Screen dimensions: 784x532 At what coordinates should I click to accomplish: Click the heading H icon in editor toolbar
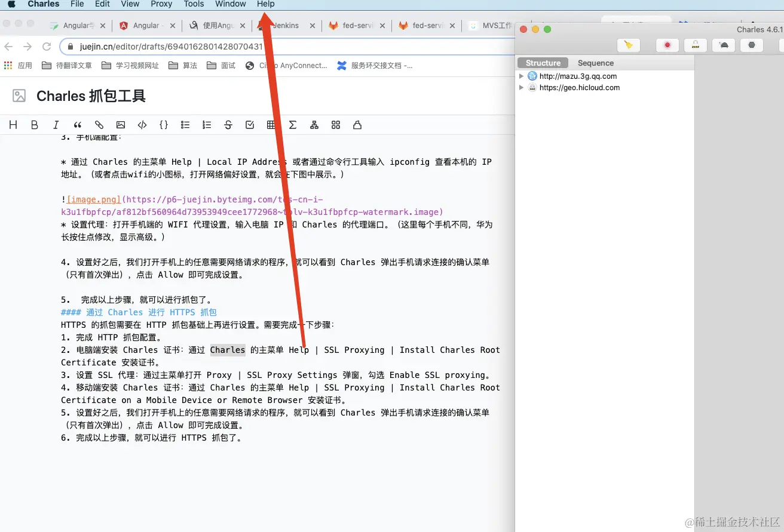pos(13,125)
